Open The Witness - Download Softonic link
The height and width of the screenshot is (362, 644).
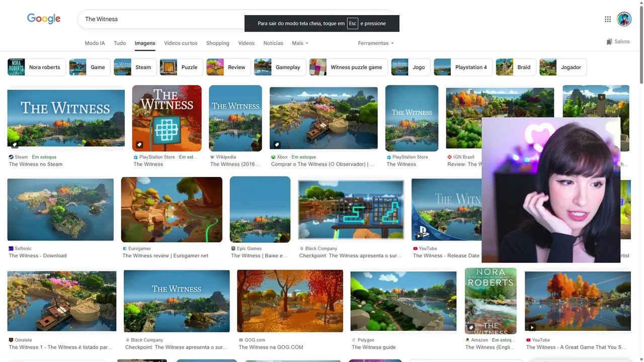(38, 256)
